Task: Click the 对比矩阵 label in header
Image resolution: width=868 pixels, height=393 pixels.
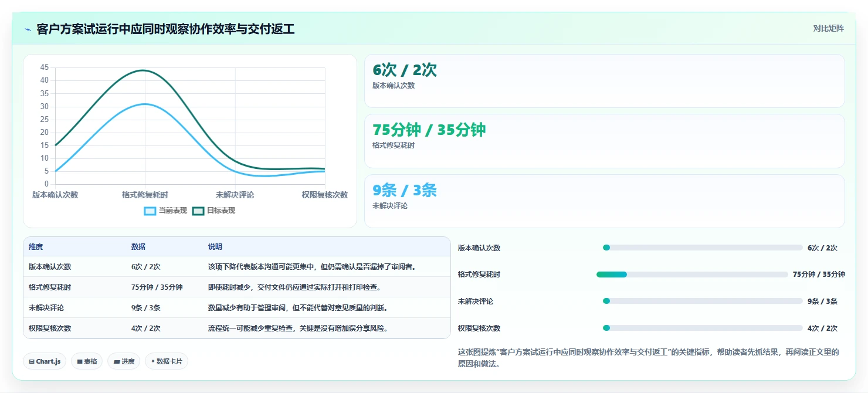Action: [829, 29]
